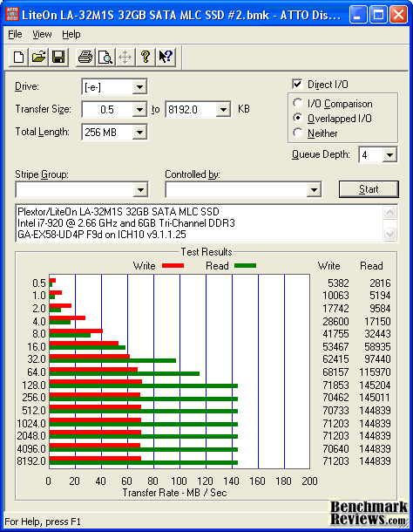
Task: Click the green Read legend swatch
Action: click(245, 266)
